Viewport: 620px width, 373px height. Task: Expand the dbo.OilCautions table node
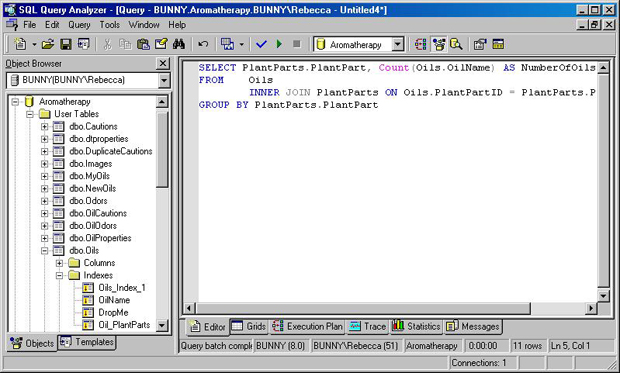point(44,213)
